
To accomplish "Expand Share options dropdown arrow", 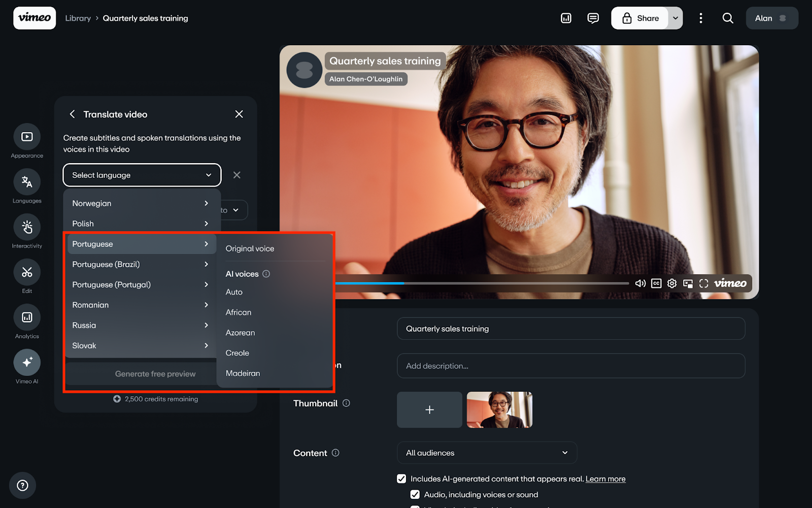I will pos(675,18).
